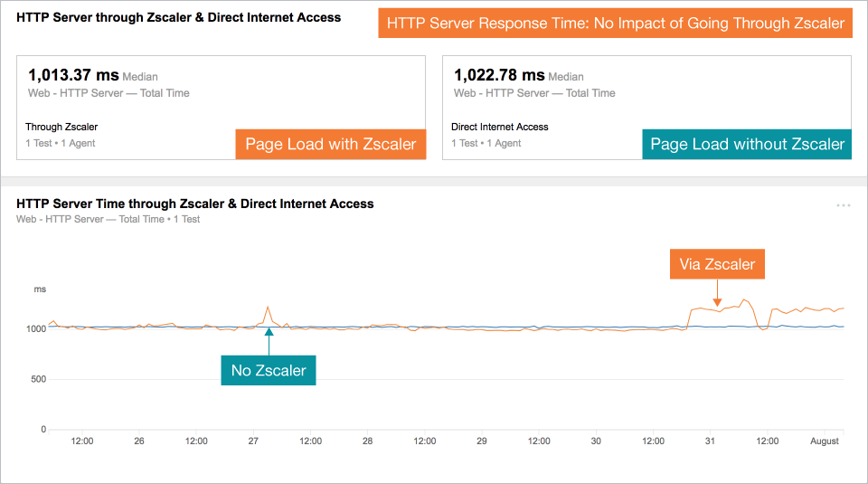Click the HTTP Server Time through Zscaler chart title
868x484 pixels.
point(195,204)
